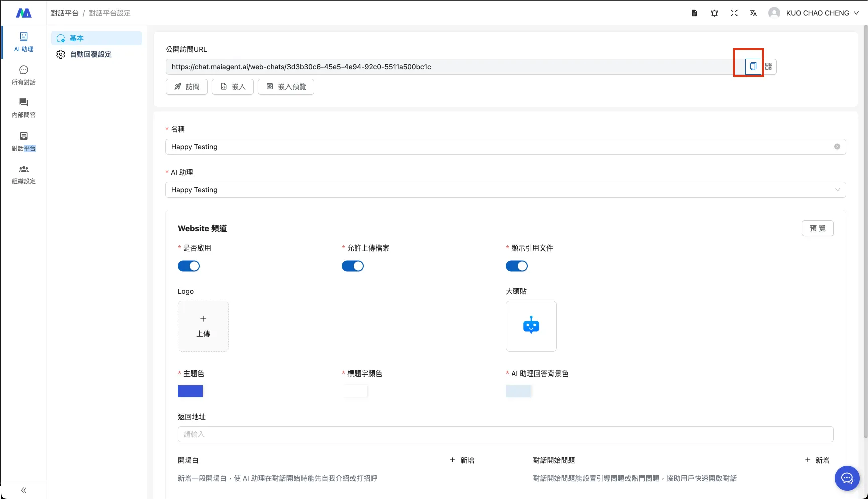This screenshot has width=868, height=499.
Task: Toggle fullscreen mode icon
Action: (734, 13)
